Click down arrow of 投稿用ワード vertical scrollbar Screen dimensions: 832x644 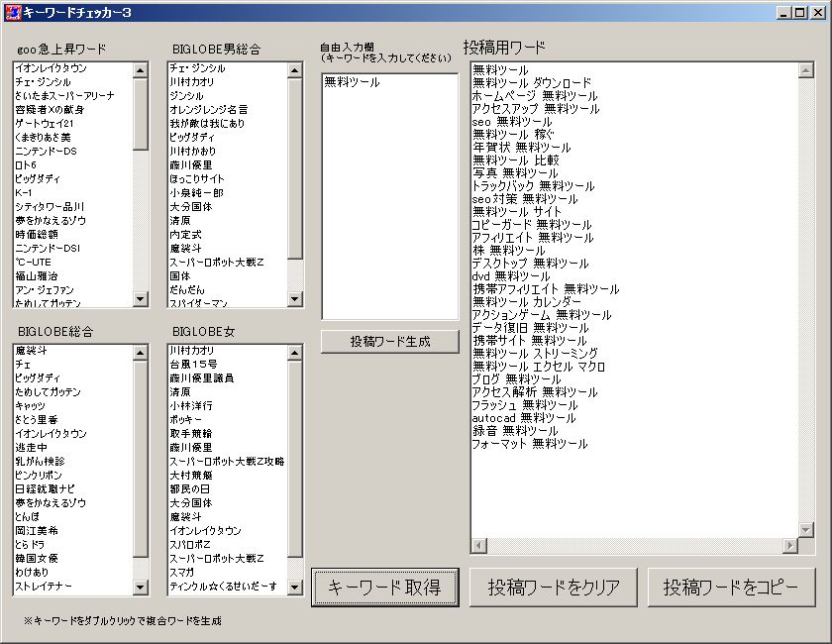[x=806, y=530]
